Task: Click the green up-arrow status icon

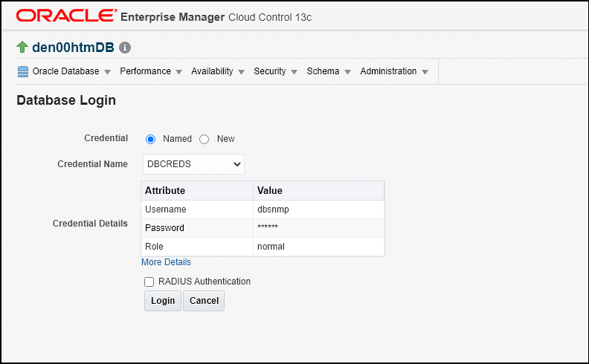Action: 22,48
